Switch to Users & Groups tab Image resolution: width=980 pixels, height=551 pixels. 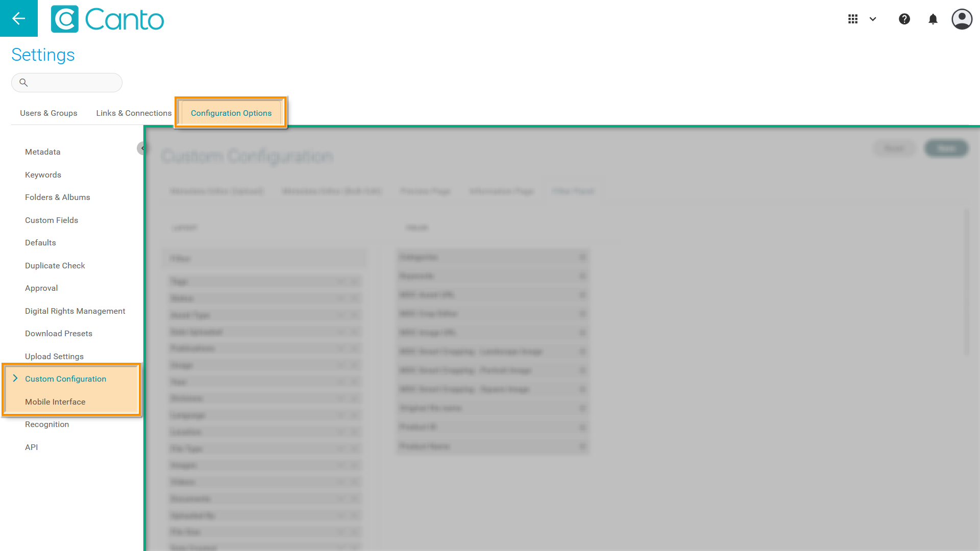coord(48,113)
